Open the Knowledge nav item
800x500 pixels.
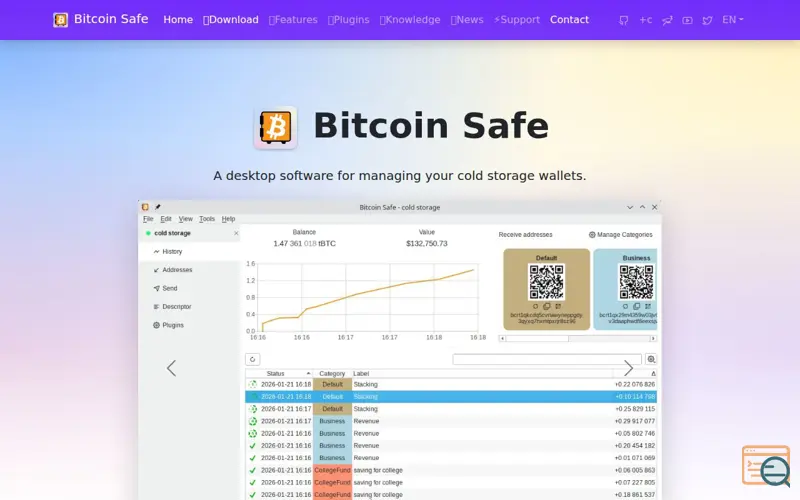tap(410, 20)
